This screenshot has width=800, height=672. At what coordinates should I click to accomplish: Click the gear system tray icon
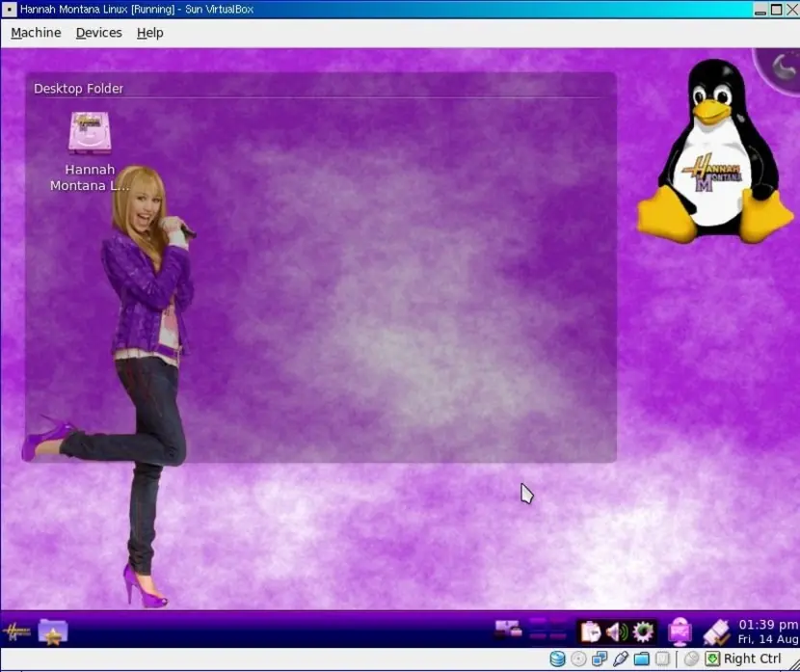coord(643,632)
